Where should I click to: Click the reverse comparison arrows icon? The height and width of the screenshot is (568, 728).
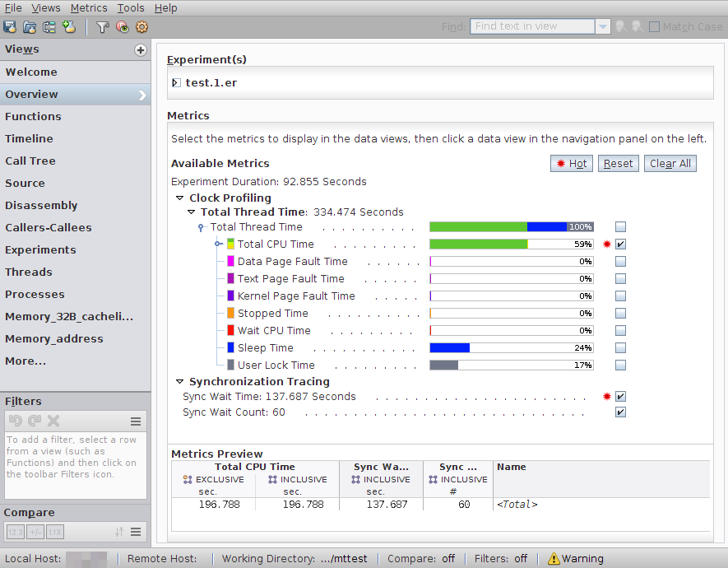[x=119, y=532]
